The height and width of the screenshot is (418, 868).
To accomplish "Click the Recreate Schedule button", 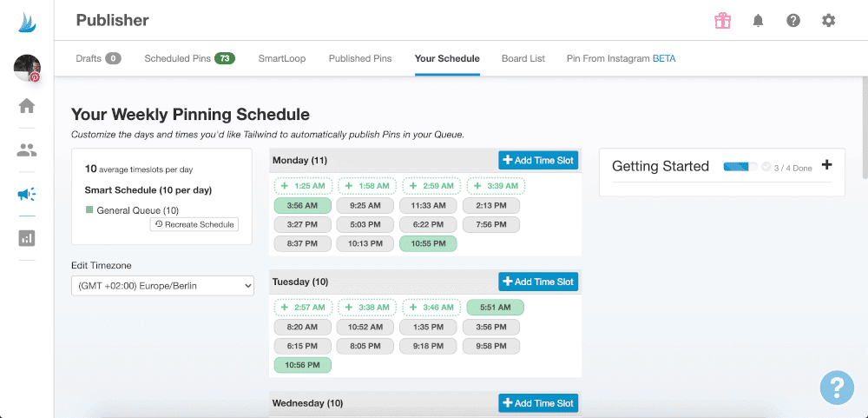I will click(x=194, y=224).
